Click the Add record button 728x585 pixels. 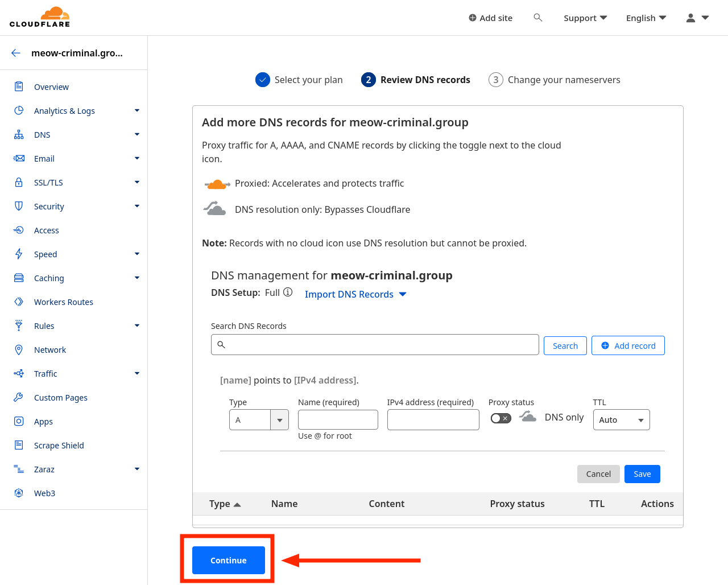click(x=628, y=345)
